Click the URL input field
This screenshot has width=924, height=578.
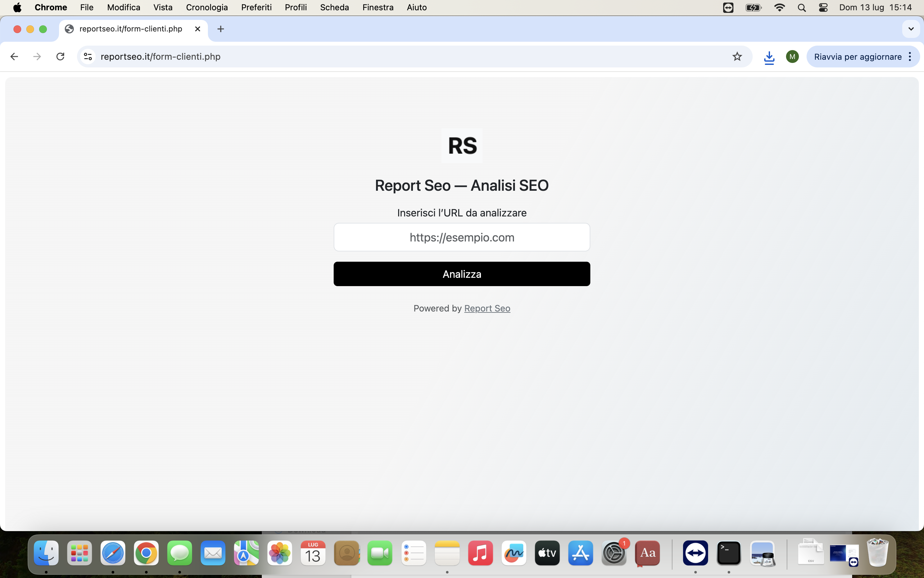(x=462, y=237)
